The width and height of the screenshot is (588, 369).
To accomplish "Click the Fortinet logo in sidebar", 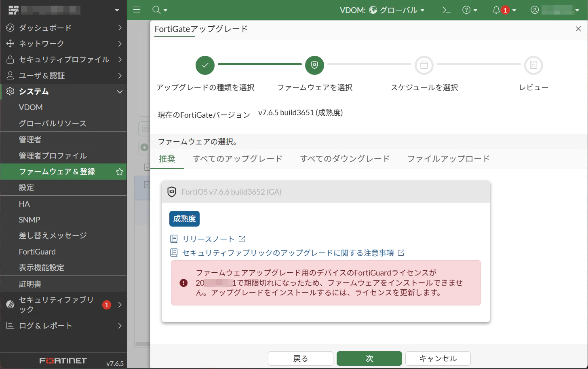I will pos(64,361).
